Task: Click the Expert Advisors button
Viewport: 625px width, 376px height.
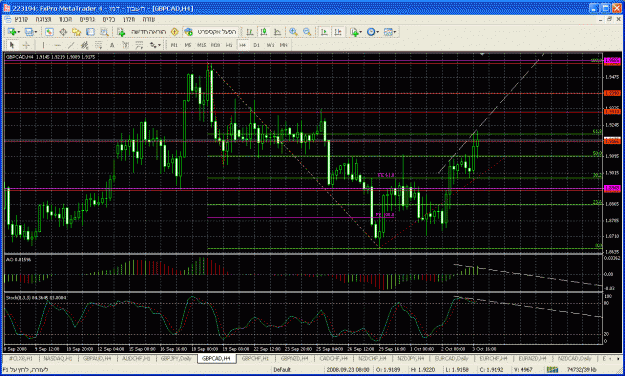Action: point(211,32)
